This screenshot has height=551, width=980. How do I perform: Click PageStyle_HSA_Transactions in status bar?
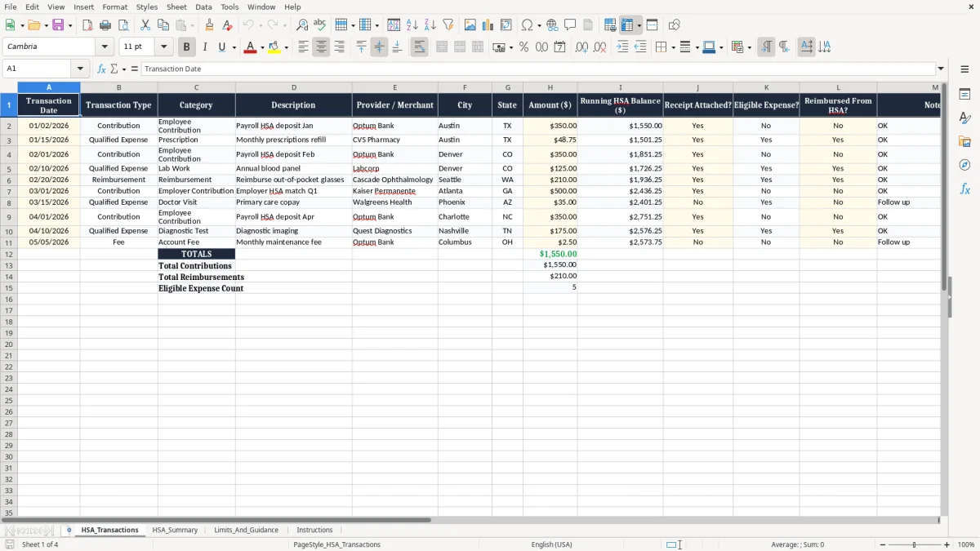pyautogui.click(x=336, y=544)
